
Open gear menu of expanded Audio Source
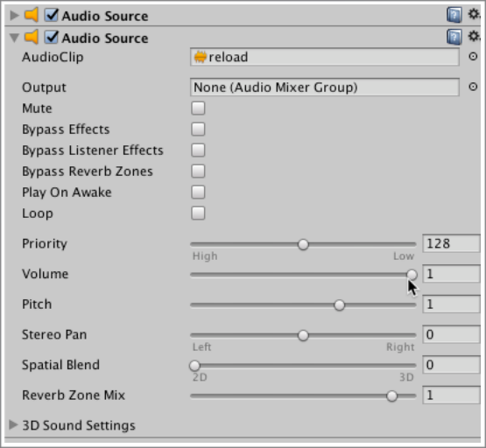click(474, 36)
